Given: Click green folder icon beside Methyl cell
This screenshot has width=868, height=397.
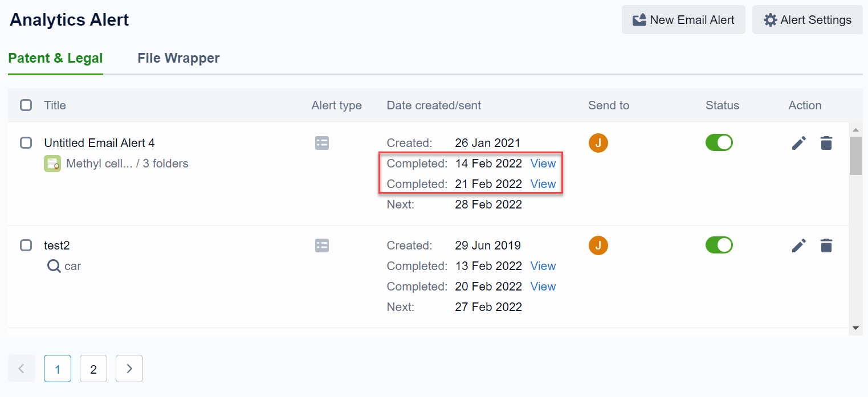Looking at the screenshot, I should (x=52, y=164).
